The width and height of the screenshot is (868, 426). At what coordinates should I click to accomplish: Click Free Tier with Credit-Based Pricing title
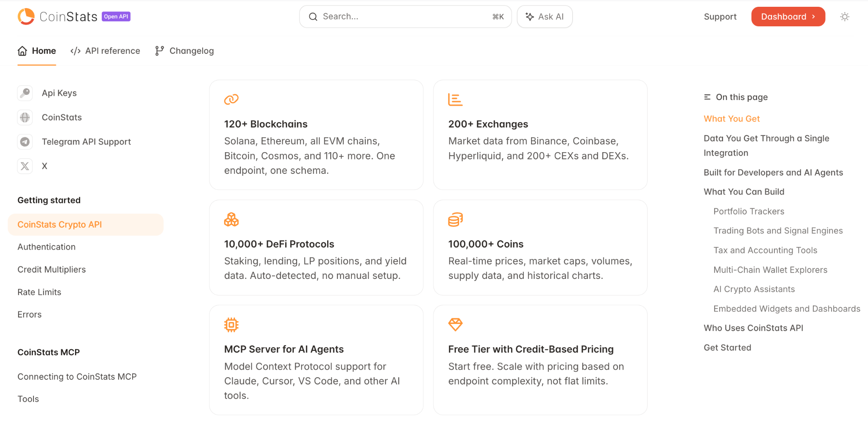coord(531,349)
